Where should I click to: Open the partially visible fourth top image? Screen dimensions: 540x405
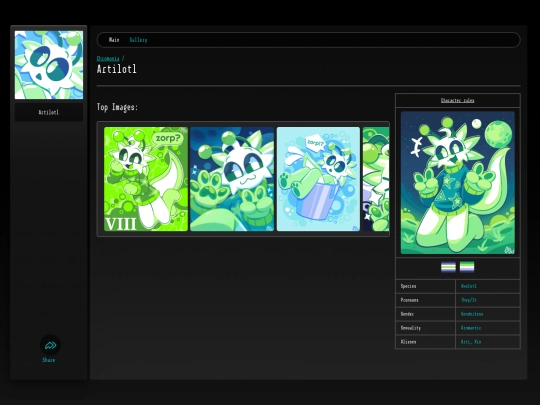point(376,179)
